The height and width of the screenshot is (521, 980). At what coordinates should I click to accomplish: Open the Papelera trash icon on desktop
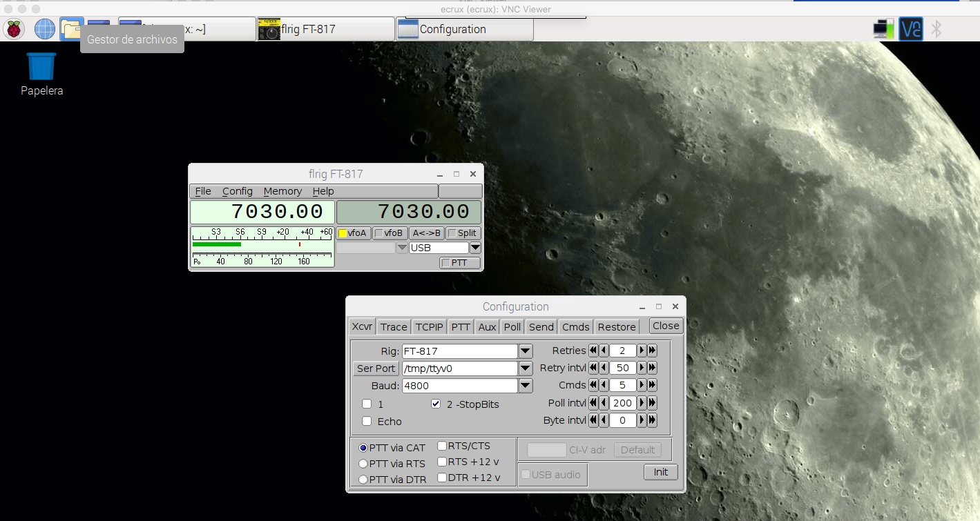point(41,75)
